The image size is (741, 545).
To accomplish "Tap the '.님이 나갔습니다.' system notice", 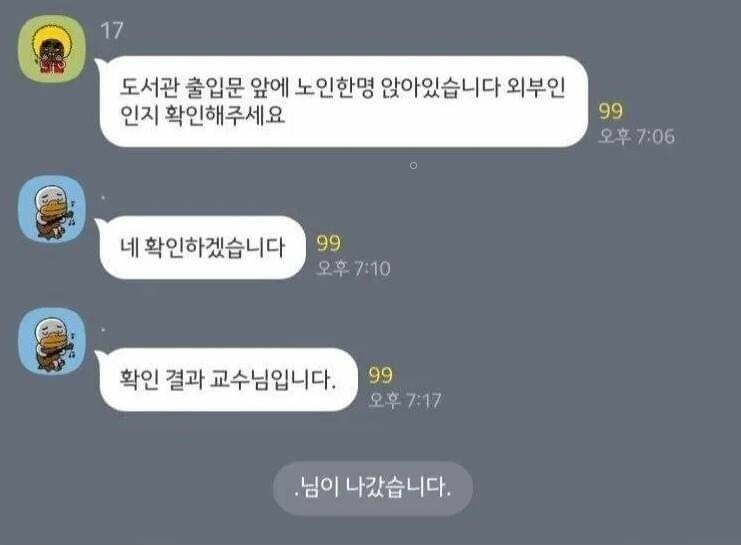I will (373, 488).
